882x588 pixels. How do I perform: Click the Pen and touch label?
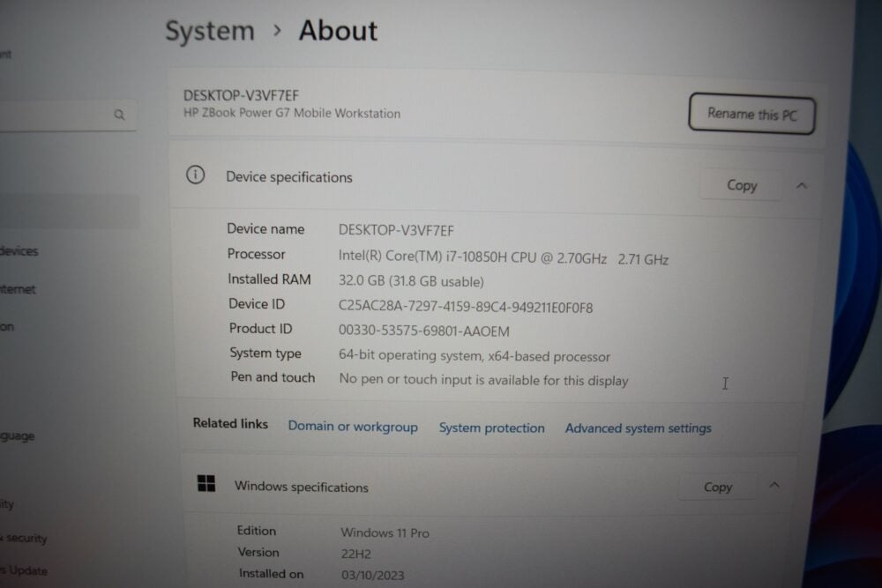pos(273,377)
